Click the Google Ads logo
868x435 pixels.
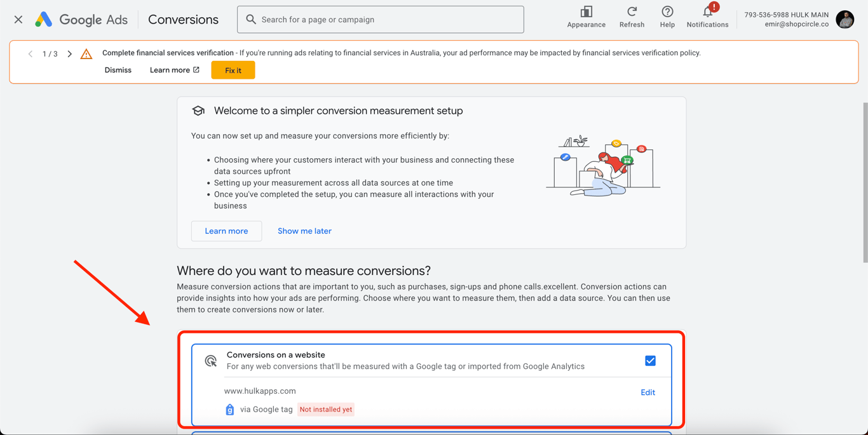coord(44,20)
